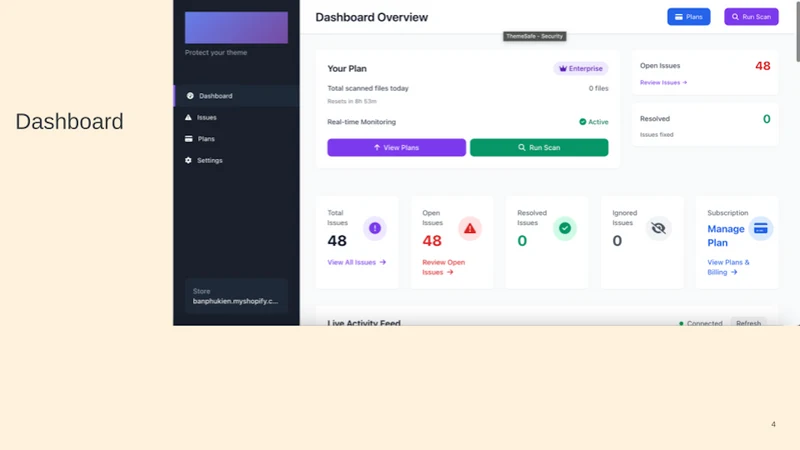Image resolution: width=800 pixels, height=450 pixels.
Task: Click the Connected status indicator
Action: click(x=701, y=323)
